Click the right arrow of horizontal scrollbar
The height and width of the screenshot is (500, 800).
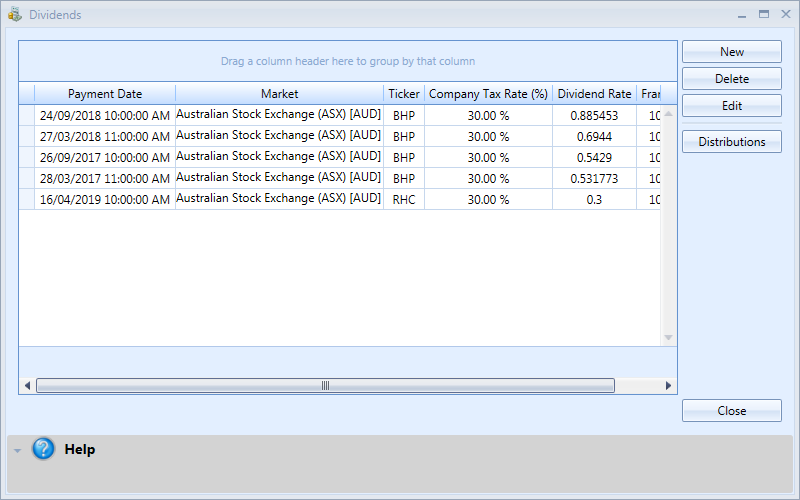coord(668,386)
